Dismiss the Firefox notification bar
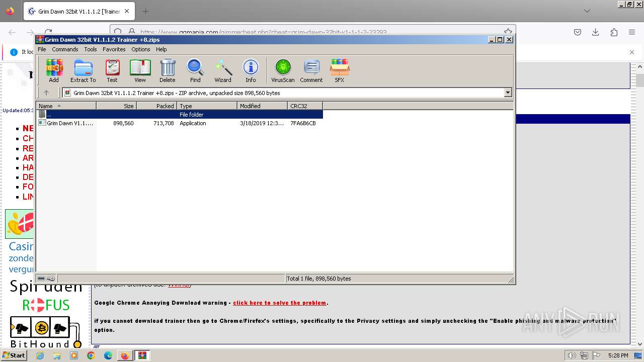The image size is (644, 362). click(632, 52)
